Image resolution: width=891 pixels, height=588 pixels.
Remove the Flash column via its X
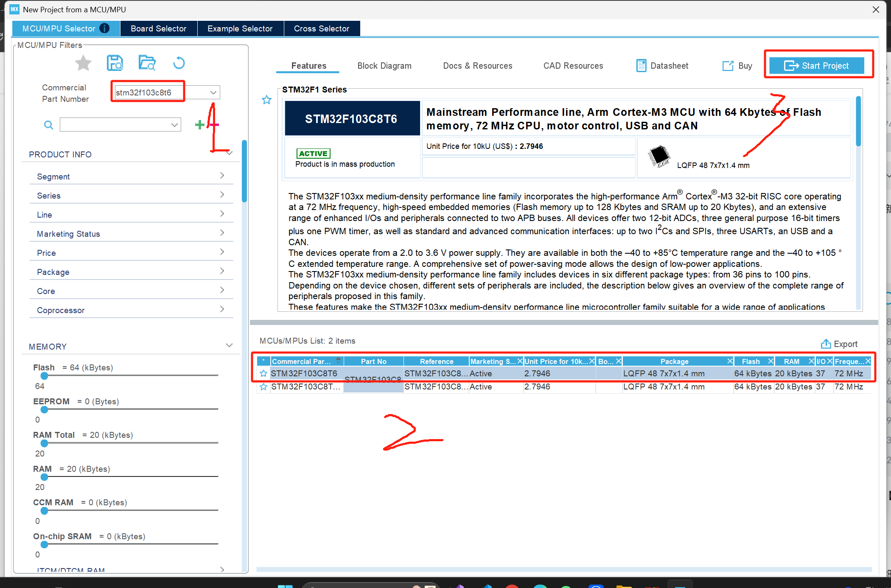click(x=771, y=361)
